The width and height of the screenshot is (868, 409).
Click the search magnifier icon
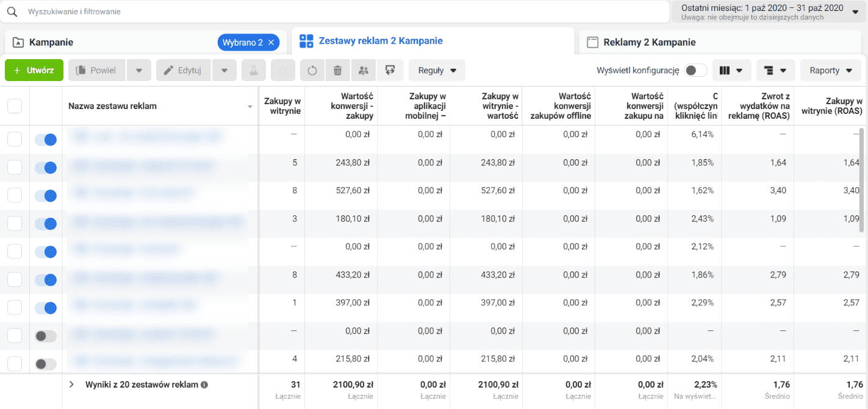(x=12, y=12)
